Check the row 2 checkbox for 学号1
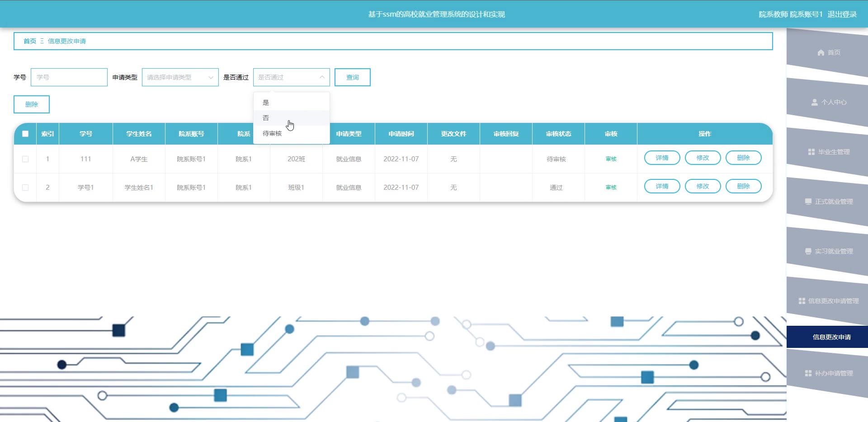This screenshot has width=868, height=422. tap(25, 188)
